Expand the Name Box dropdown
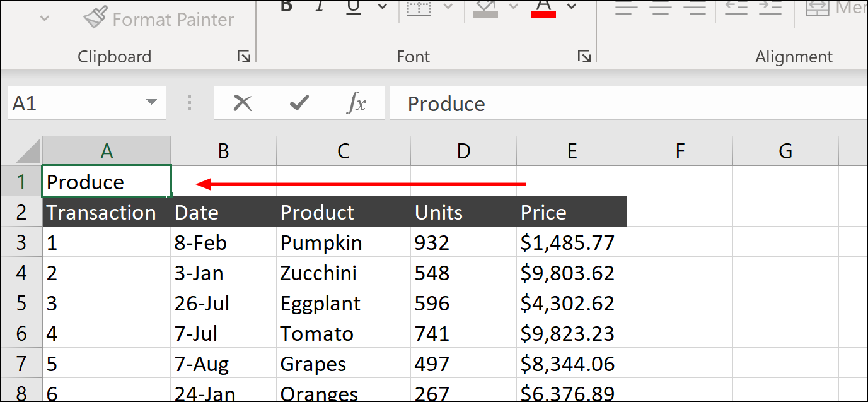Viewport: 868px width, 402px height. point(151,103)
